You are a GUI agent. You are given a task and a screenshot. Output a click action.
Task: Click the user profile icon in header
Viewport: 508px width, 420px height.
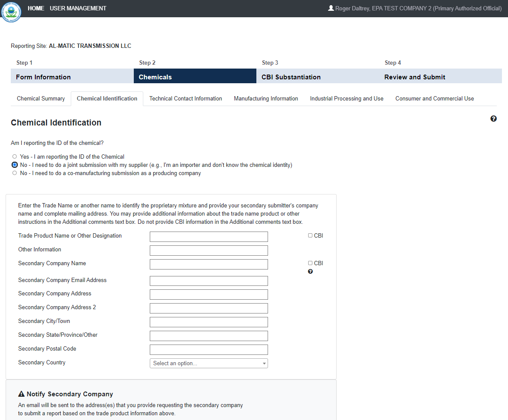pos(331,8)
